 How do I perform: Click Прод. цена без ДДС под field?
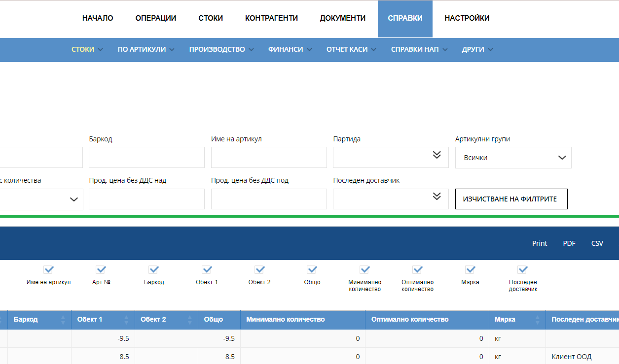pos(269,199)
